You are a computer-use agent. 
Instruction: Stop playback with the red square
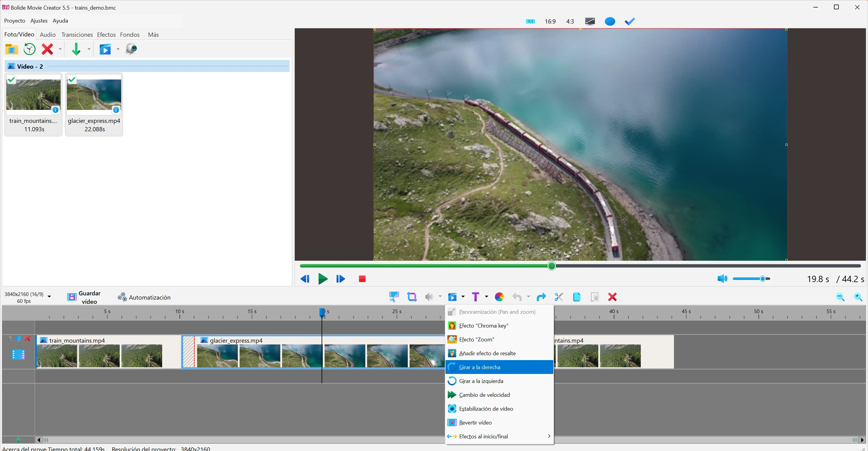(x=362, y=279)
